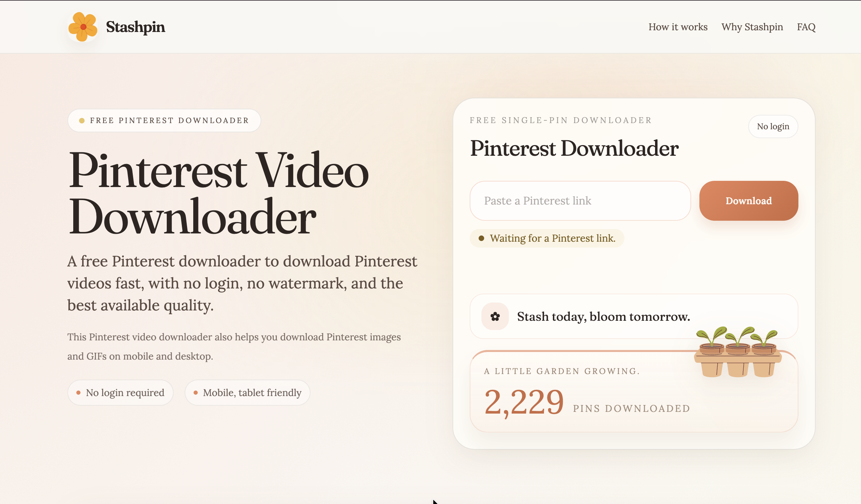Click the No login badge
Viewport: 861px width, 504px height.
pos(773,127)
